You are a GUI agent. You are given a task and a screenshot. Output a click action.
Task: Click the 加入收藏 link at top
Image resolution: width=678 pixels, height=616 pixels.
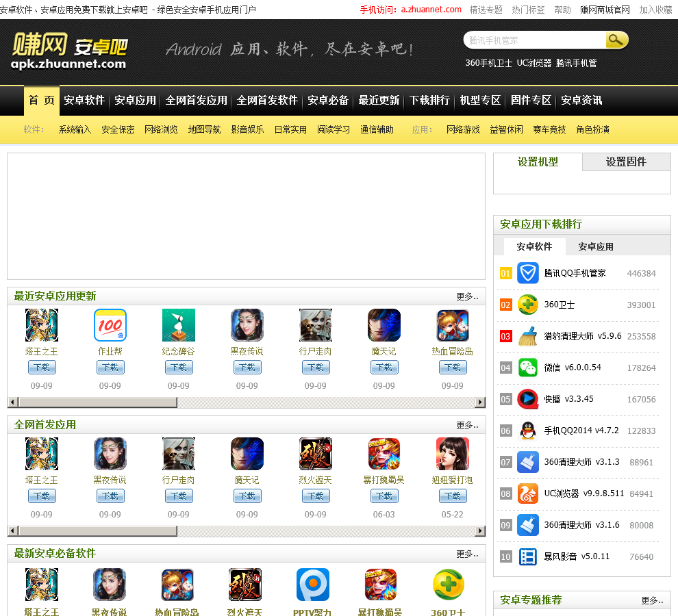(x=655, y=10)
